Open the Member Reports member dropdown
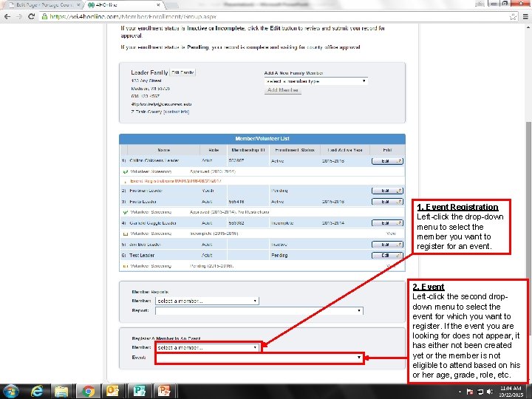Viewport: 532px width, 399px height. tap(207, 301)
